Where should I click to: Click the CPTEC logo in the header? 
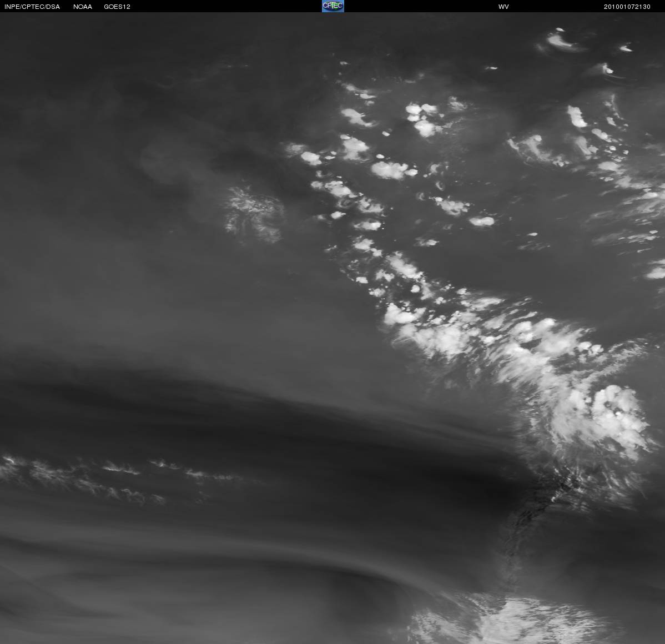pos(333,6)
